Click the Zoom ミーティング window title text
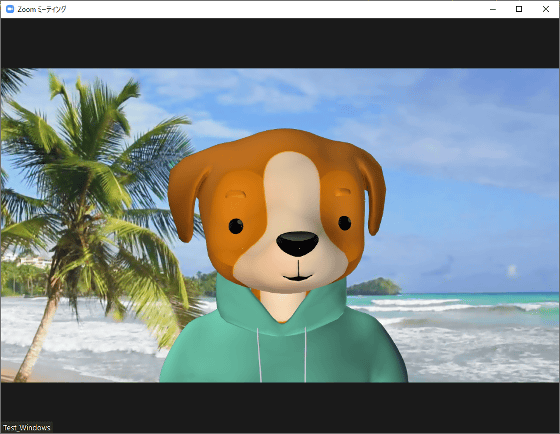The width and height of the screenshot is (560, 434). click(x=42, y=9)
